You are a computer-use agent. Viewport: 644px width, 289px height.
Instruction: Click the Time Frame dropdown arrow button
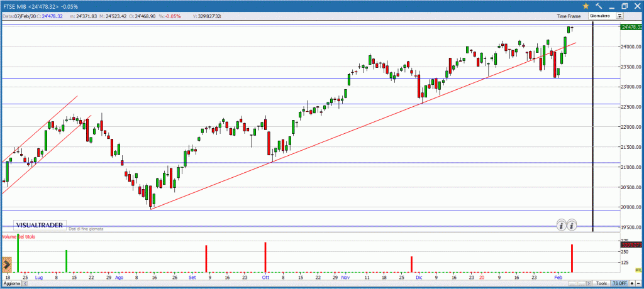[x=619, y=16]
